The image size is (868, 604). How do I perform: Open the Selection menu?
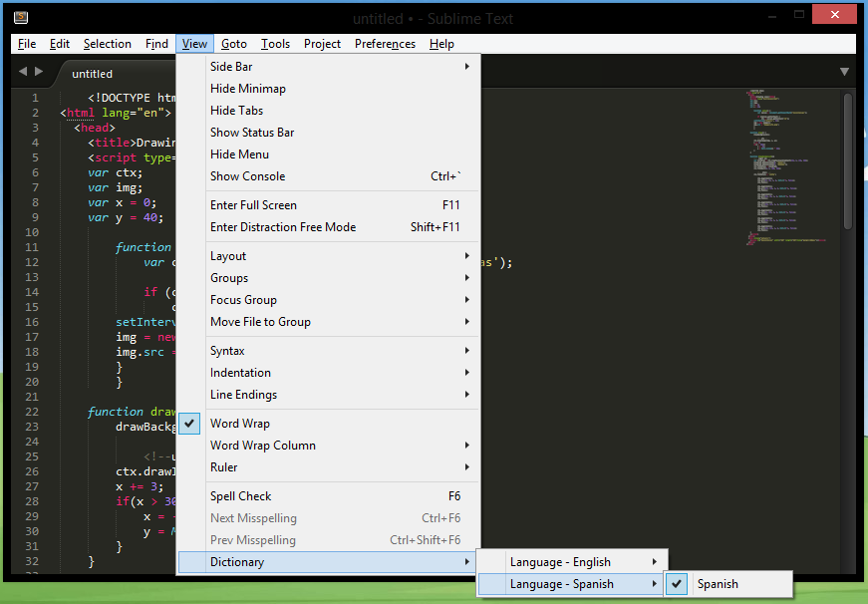pyautogui.click(x=108, y=44)
